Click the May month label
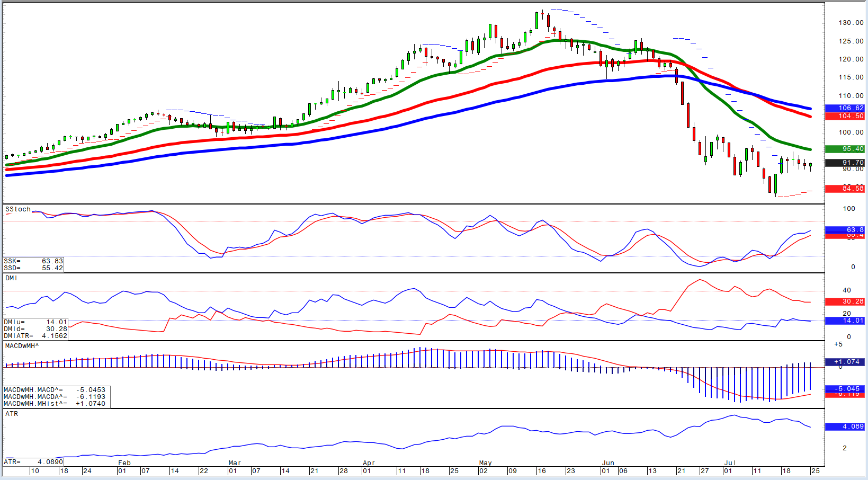The image size is (868, 480). click(x=486, y=463)
